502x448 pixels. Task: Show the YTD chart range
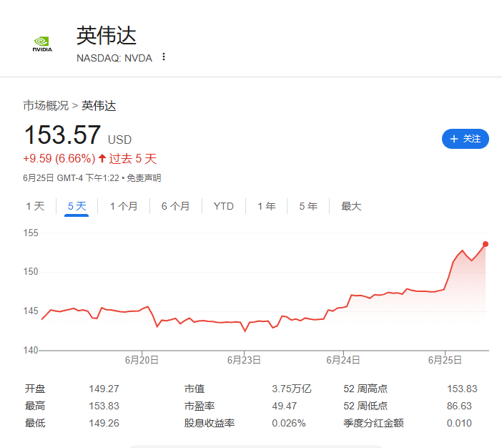pos(223,206)
